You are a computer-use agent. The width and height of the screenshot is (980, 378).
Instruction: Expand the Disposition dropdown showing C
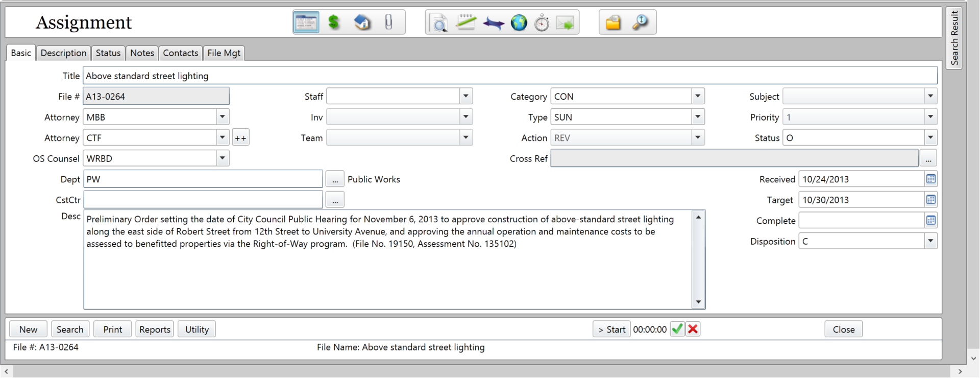(x=930, y=241)
